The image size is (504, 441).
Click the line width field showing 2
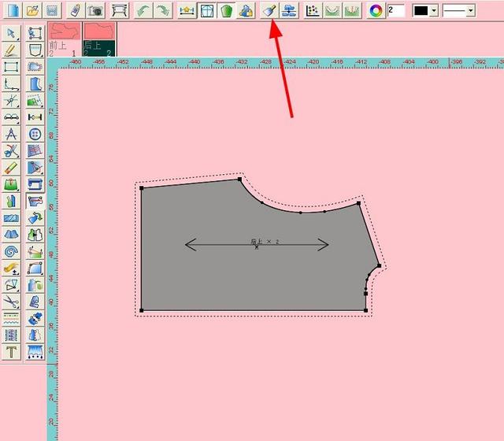point(396,10)
